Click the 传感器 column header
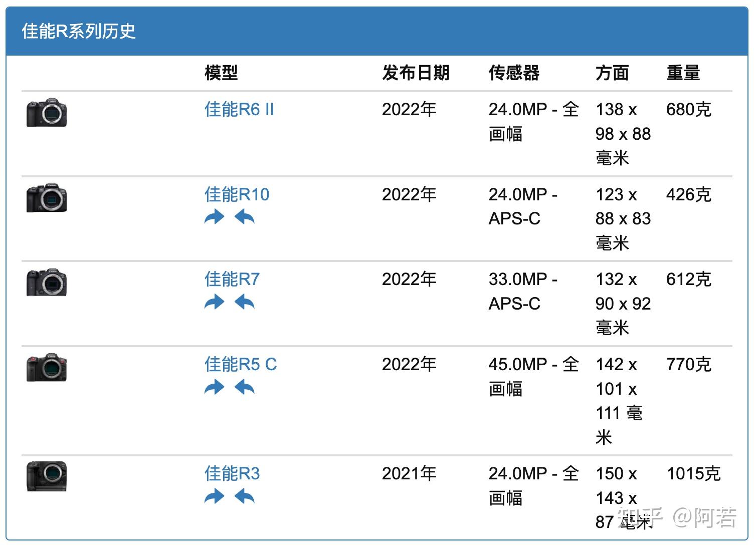 point(514,73)
